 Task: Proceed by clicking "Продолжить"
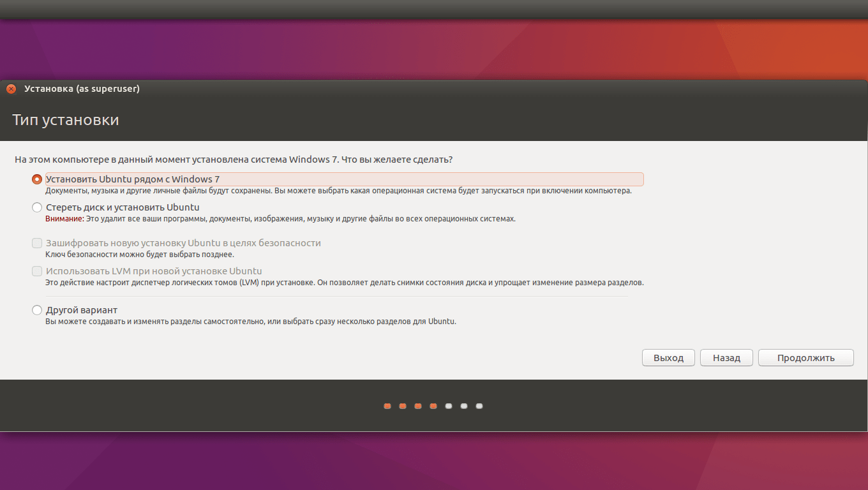click(x=805, y=358)
